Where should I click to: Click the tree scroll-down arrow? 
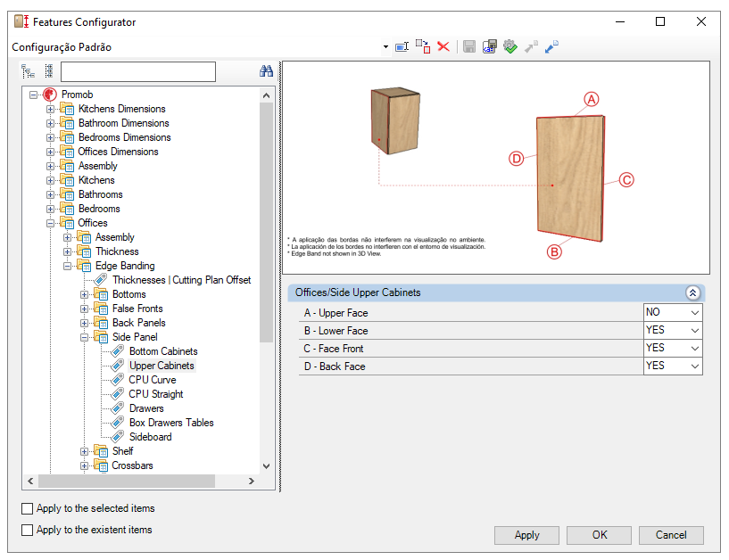tap(267, 466)
